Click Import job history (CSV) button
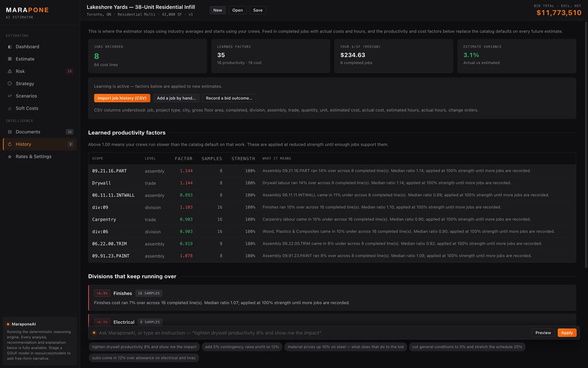588x368 pixels. tap(122, 98)
